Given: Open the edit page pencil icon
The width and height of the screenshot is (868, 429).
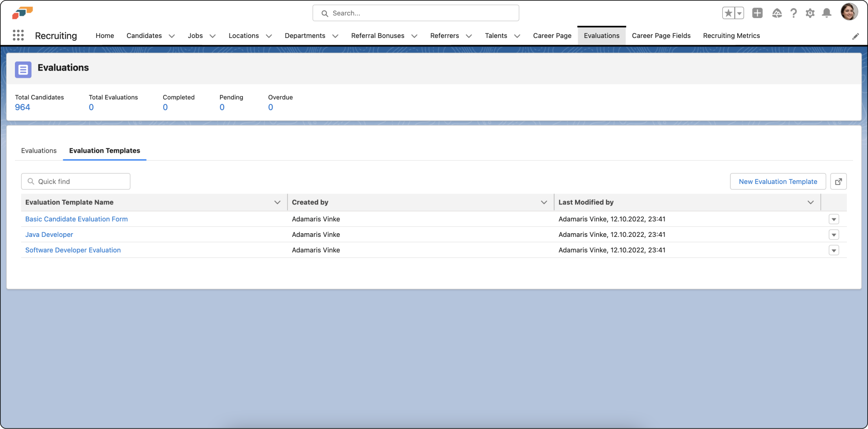Looking at the screenshot, I should [x=856, y=36].
